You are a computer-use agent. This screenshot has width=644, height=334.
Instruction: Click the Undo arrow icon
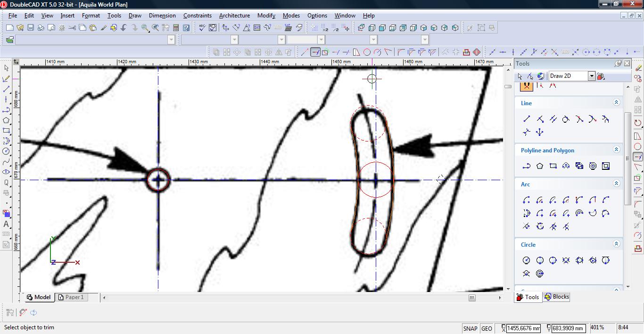(124, 28)
